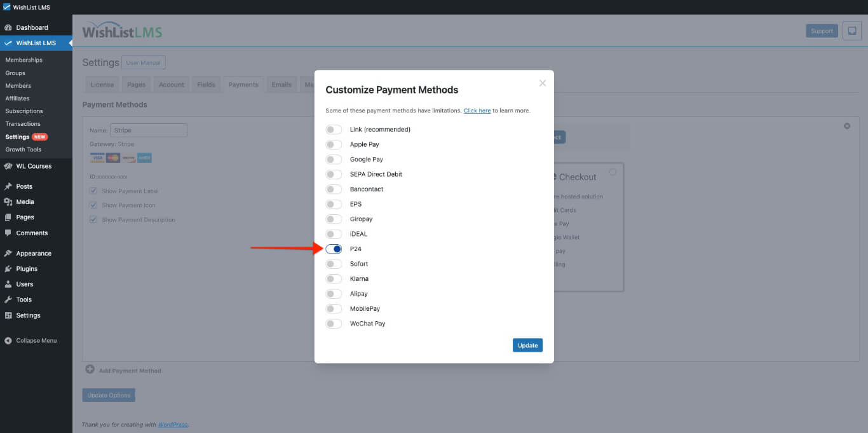Disable the P24 payment toggle

coord(334,249)
